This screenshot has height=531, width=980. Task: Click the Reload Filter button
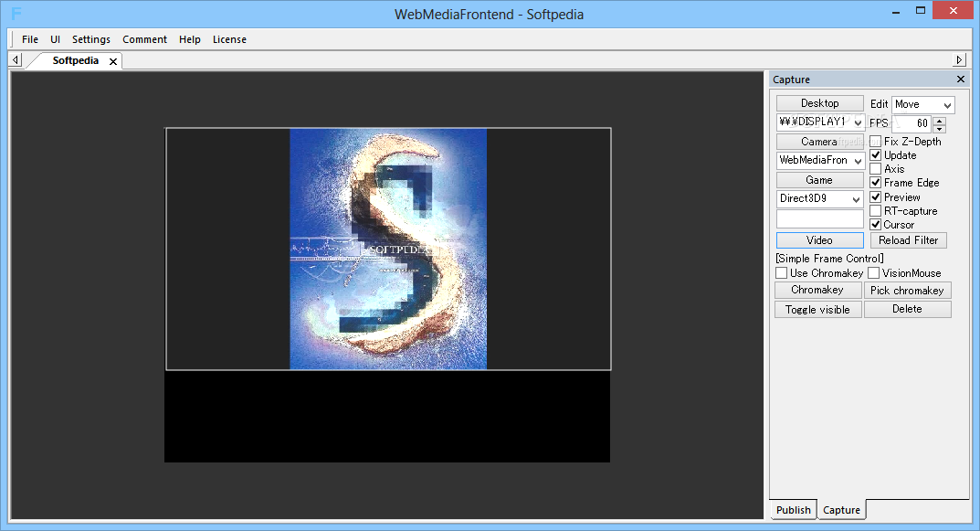[908, 240]
